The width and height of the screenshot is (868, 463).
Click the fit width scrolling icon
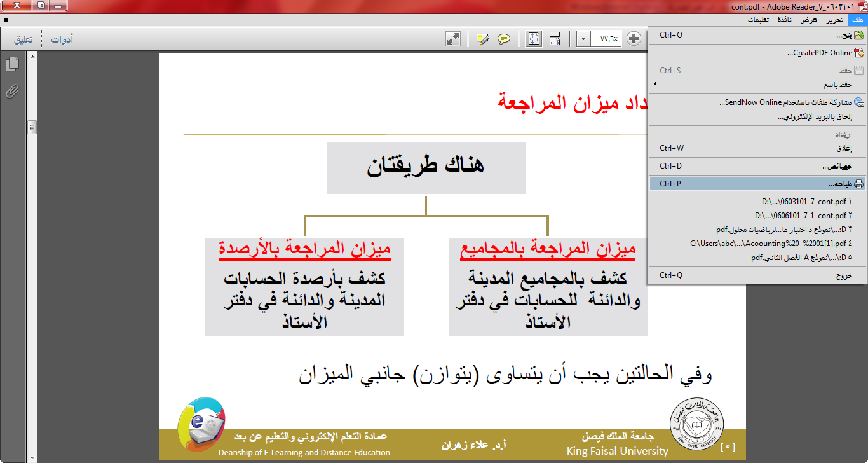click(554, 39)
